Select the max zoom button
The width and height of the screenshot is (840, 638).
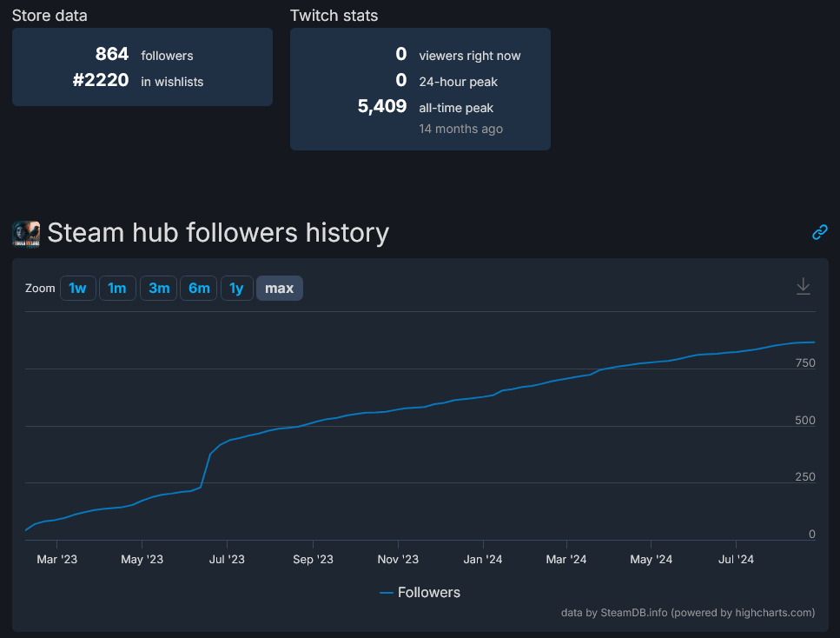click(279, 289)
